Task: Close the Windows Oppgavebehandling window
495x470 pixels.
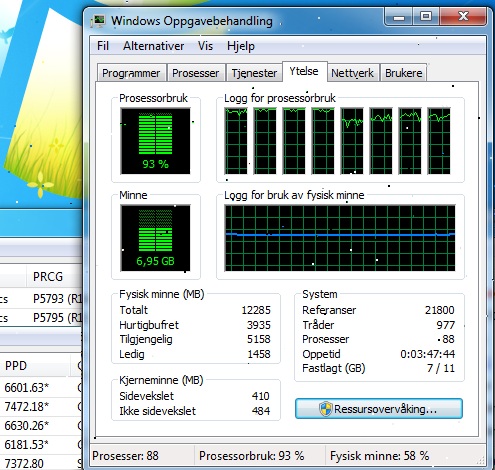Action: 463,17
